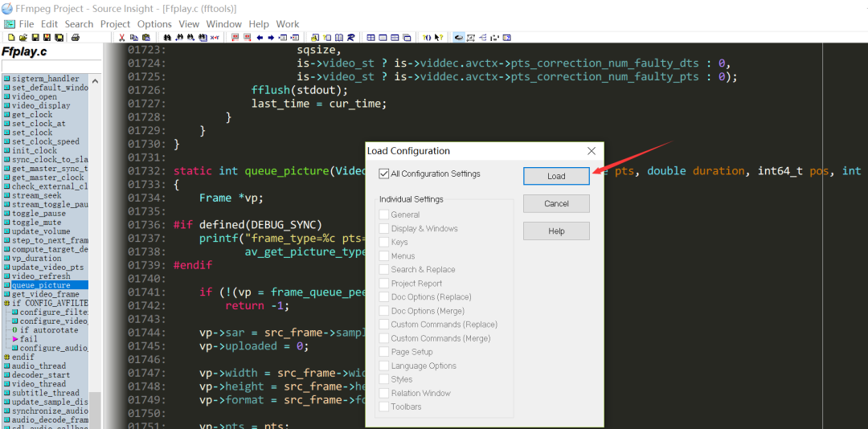The image size is (868, 429).
Task: Click the first red bookmark icon
Action: coord(235,38)
